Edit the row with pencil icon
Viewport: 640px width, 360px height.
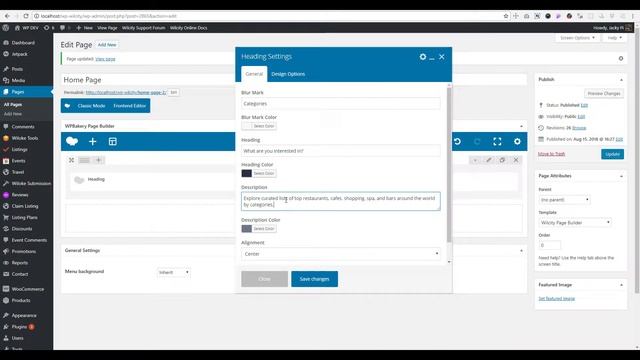click(489, 160)
